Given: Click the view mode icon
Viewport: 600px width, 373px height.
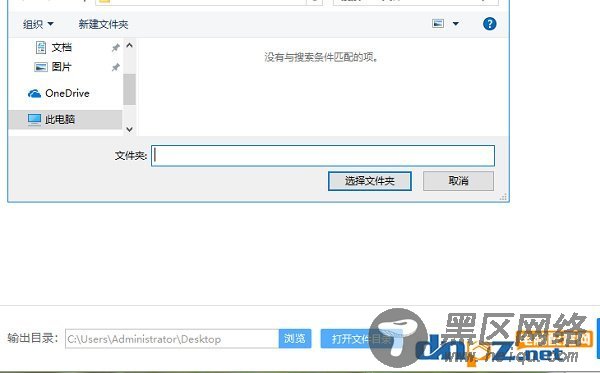Looking at the screenshot, I should [x=438, y=24].
